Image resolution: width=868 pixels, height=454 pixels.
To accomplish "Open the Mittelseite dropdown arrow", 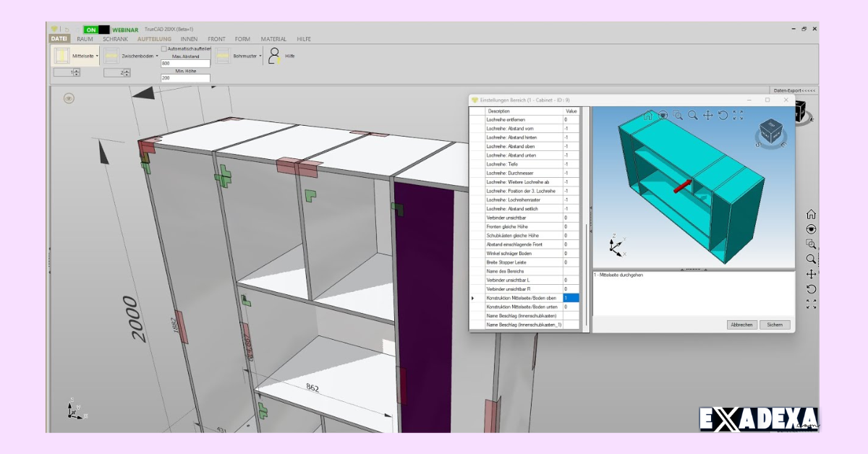I will click(x=97, y=56).
